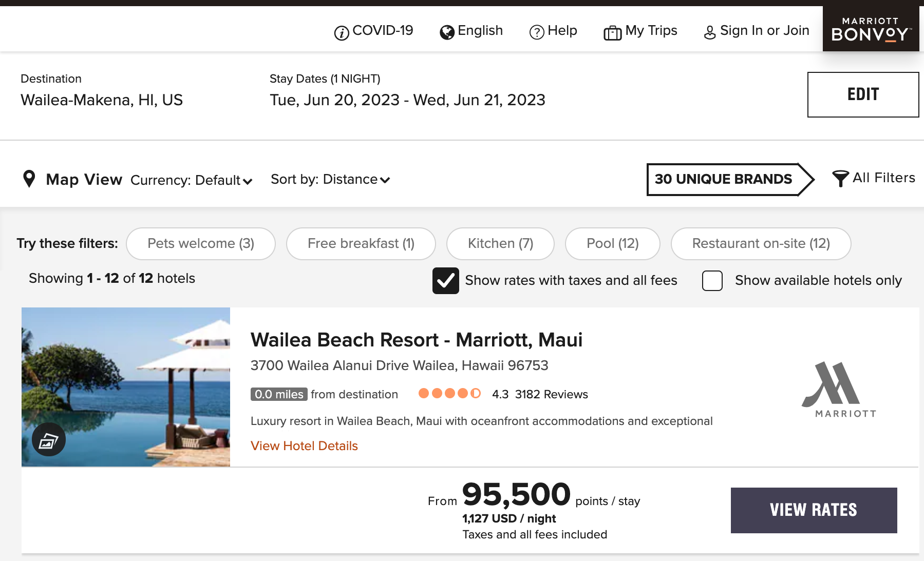Click the hotel address 3700 Wailea Alanui Drive
This screenshot has height=561, width=924.
pyautogui.click(x=399, y=365)
